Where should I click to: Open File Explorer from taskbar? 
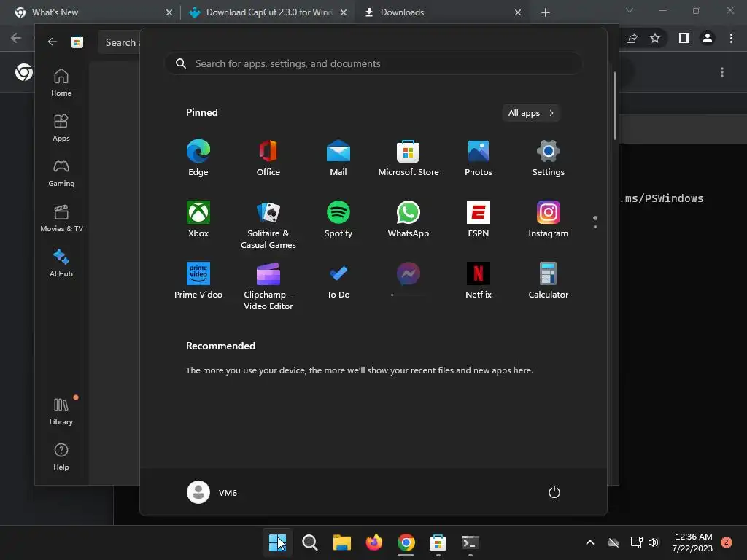[x=341, y=542]
